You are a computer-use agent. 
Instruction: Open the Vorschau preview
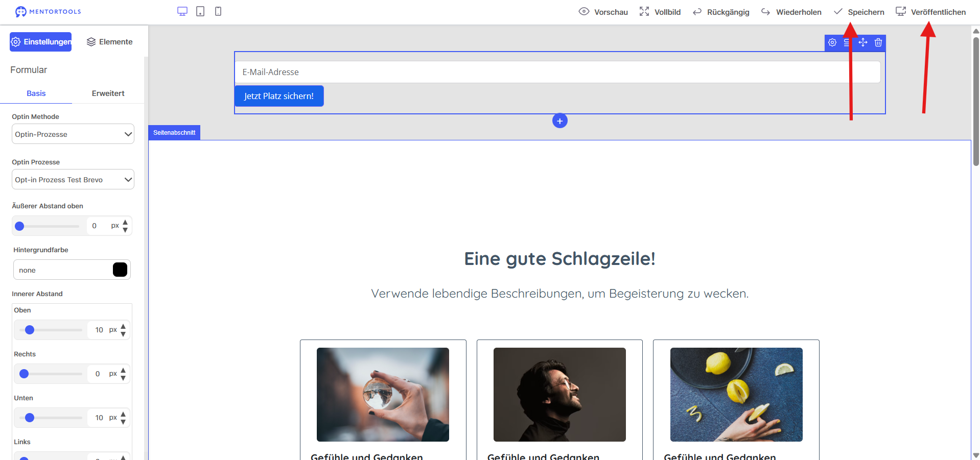pyautogui.click(x=603, y=12)
